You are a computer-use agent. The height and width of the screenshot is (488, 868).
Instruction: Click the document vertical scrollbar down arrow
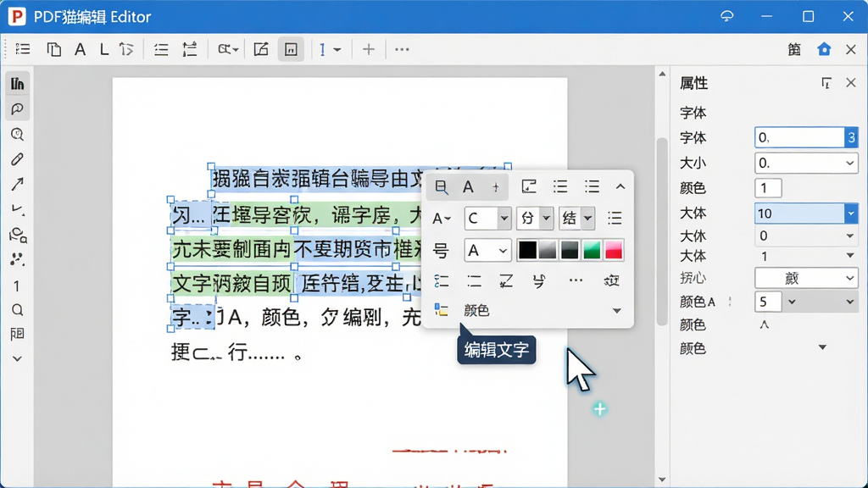pos(662,480)
